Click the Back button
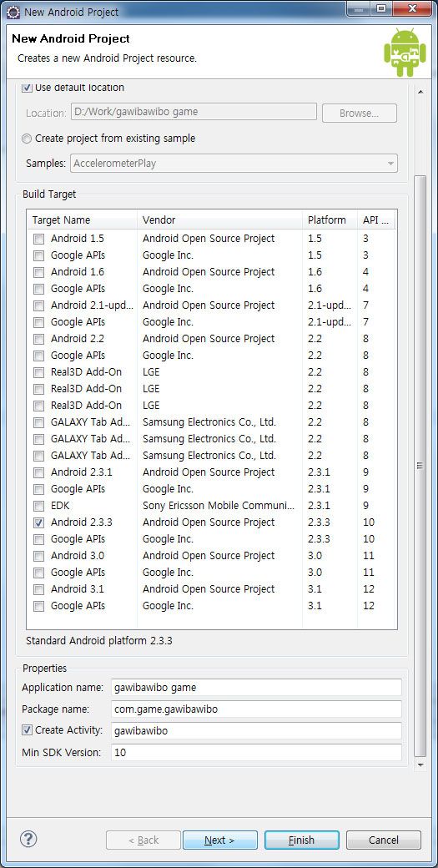Screen dimensions: 438x868 click(143, 840)
